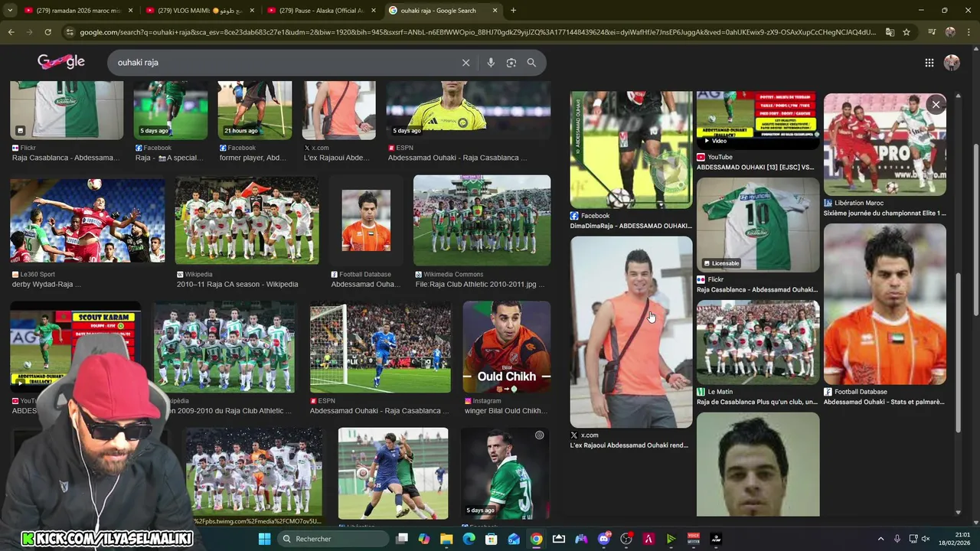Open derby Wydad-Raja Le360 Sport image

pos(87,222)
